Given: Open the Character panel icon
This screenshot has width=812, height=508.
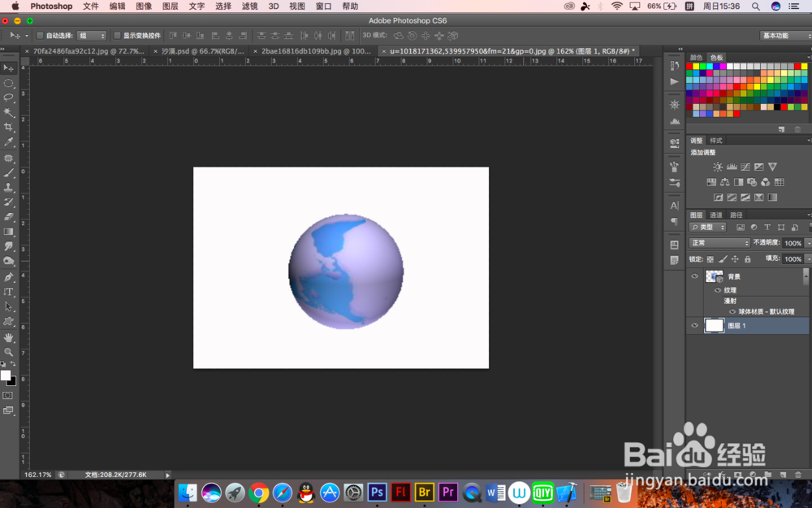Looking at the screenshot, I should pos(674,206).
